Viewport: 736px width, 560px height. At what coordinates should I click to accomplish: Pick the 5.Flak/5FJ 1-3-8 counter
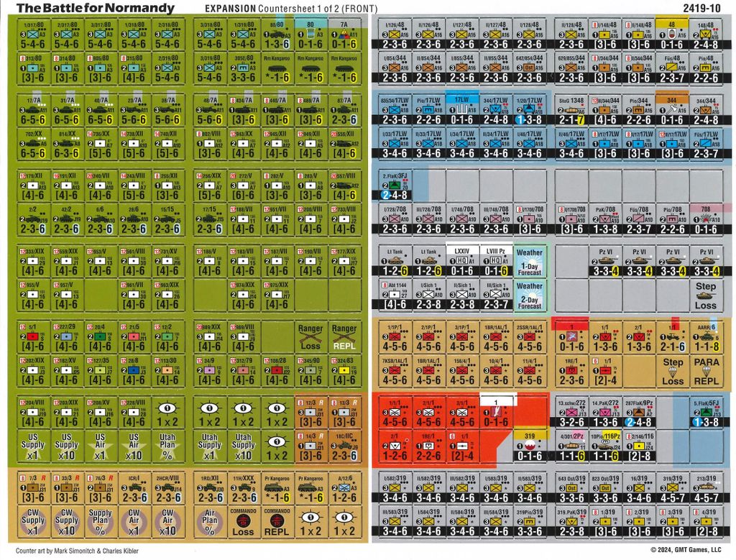click(706, 412)
